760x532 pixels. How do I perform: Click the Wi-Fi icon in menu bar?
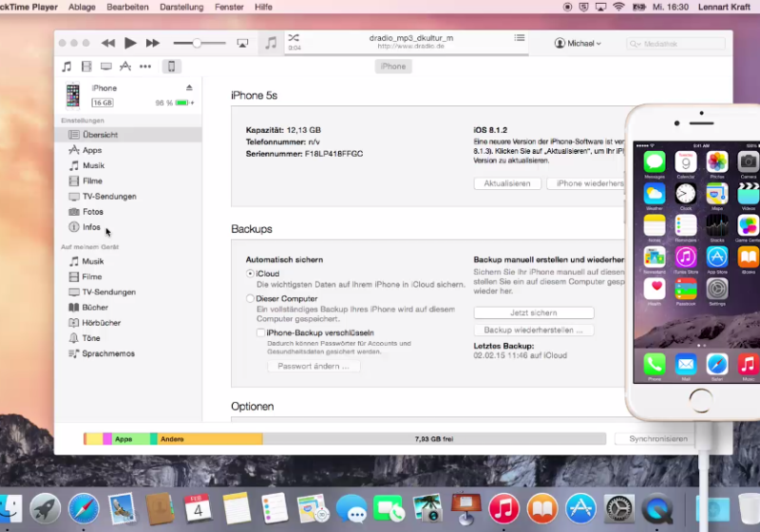pyautogui.click(x=618, y=7)
